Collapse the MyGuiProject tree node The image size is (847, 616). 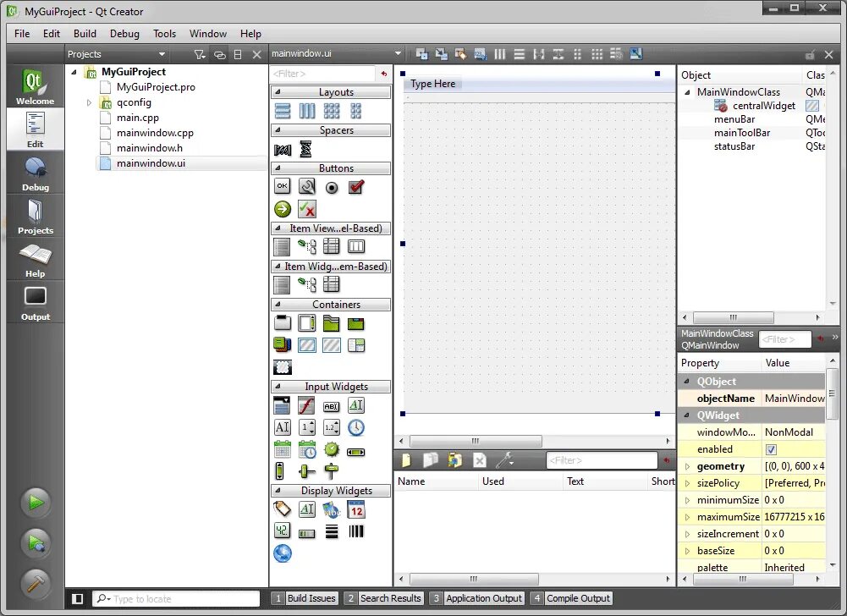[74, 72]
